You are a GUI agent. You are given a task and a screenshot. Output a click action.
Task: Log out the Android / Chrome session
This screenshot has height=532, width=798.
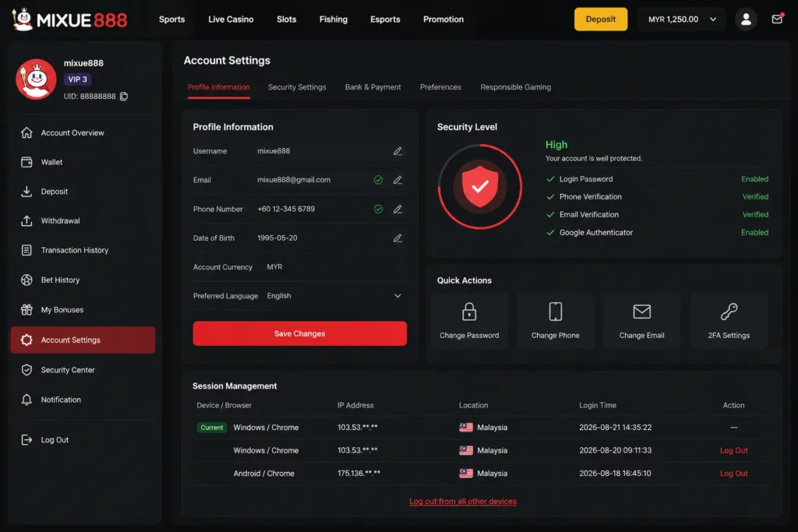[x=733, y=474]
